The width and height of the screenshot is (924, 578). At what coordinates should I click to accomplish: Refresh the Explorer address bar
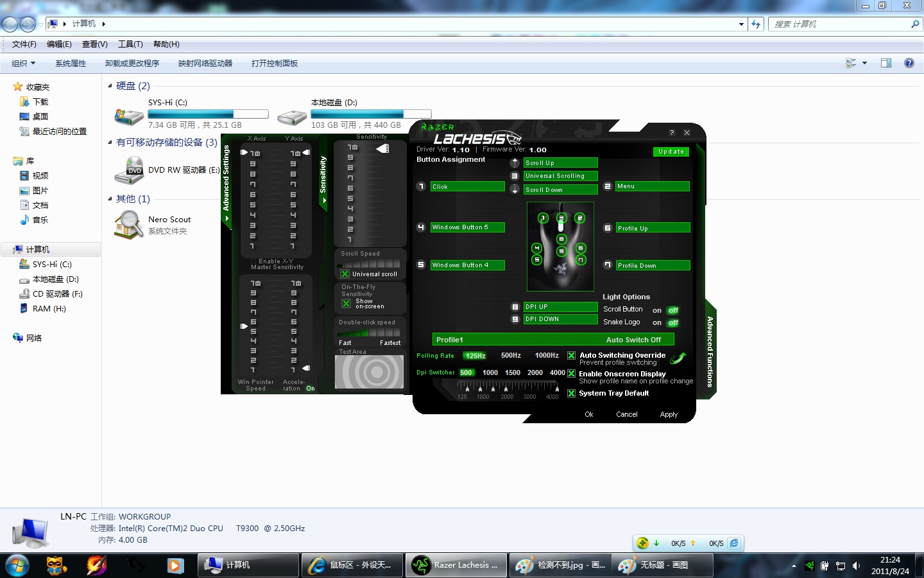pos(756,24)
